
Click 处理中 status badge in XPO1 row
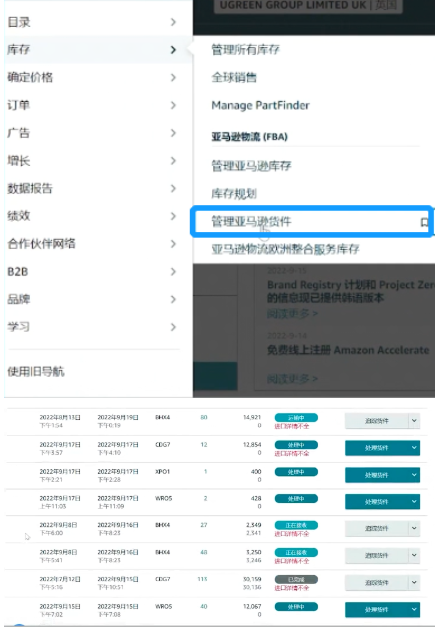(x=296, y=472)
